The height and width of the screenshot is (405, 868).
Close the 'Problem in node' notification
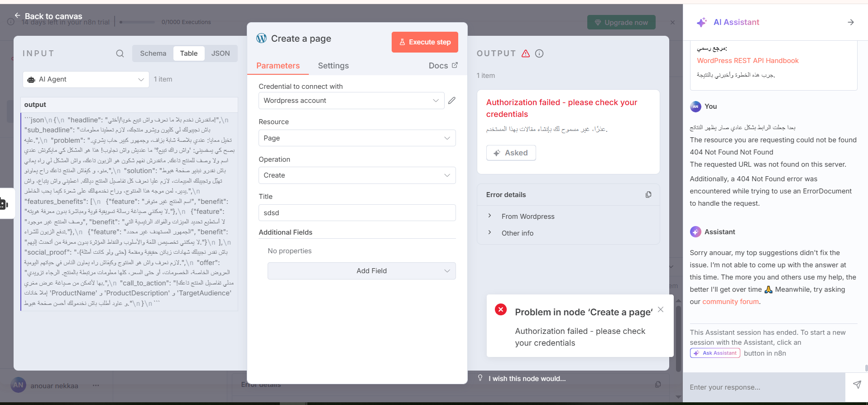click(x=661, y=309)
